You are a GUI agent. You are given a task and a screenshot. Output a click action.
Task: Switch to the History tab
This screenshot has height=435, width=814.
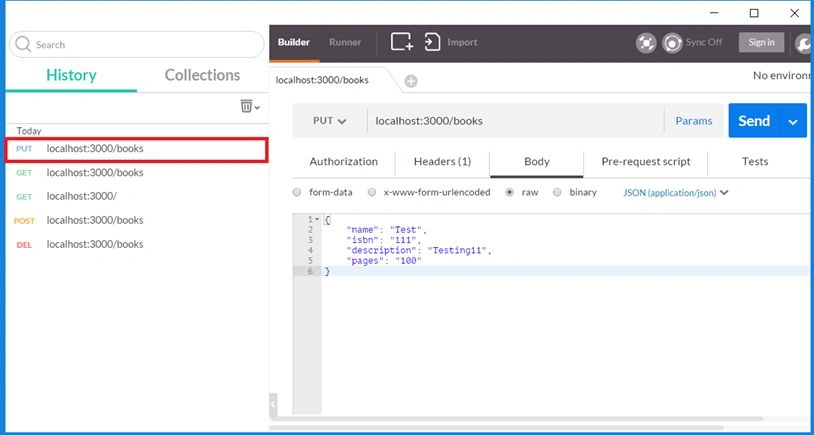point(71,75)
